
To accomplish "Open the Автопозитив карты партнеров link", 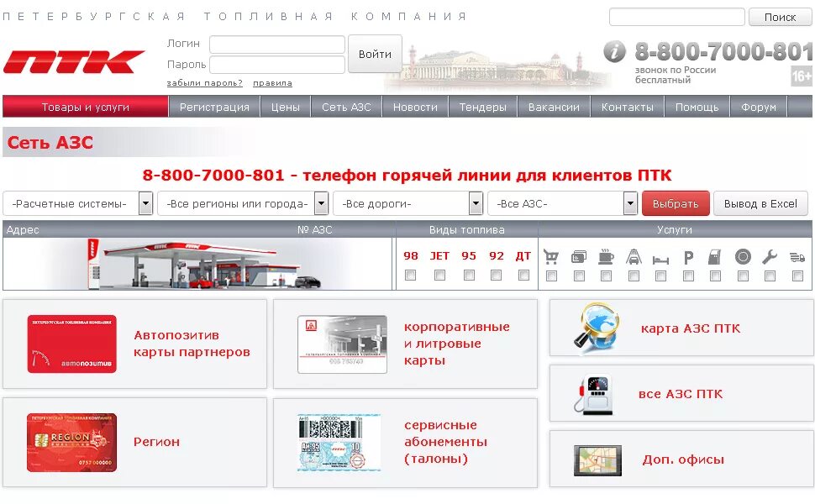I will (x=192, y=344).
